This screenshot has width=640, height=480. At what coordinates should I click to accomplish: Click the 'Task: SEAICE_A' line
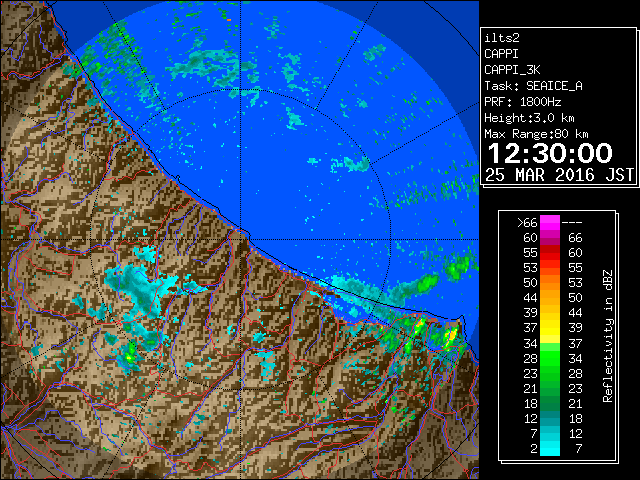[x=533, y=86]
